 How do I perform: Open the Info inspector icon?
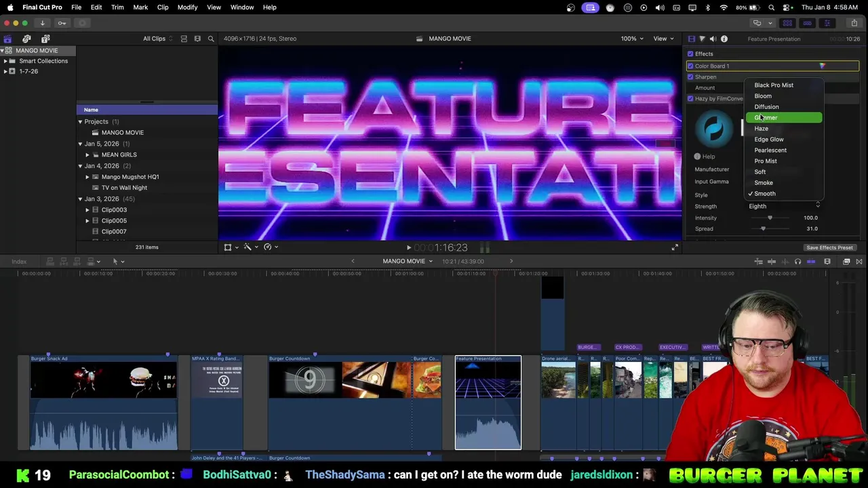724,39
